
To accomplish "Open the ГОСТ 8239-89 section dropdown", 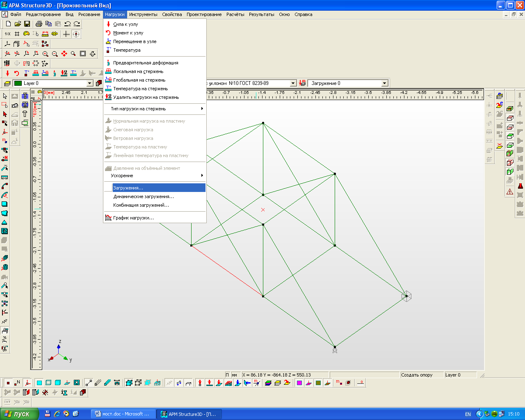I will [x=293, y=83].
